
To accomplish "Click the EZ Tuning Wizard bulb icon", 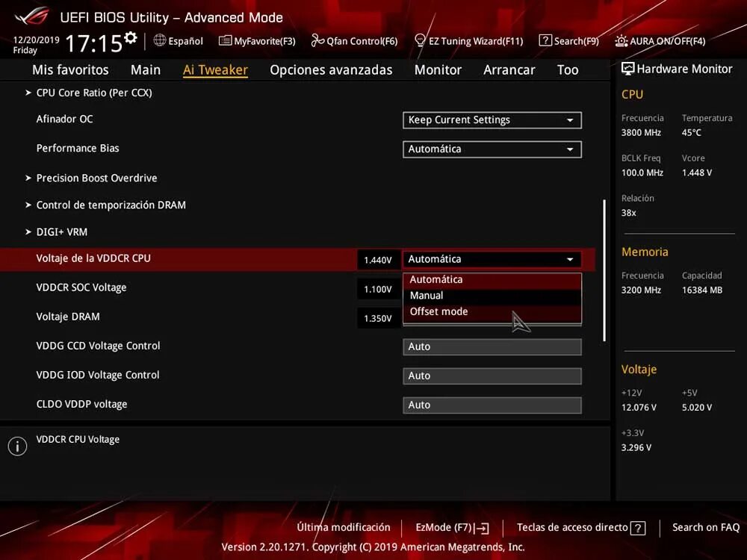I will tap(420, 40).
